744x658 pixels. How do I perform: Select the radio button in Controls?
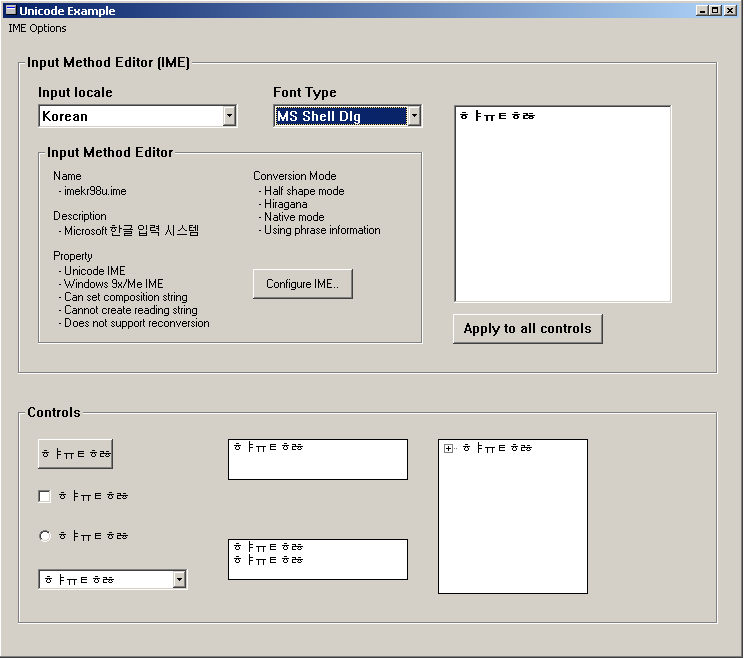coord(44,536)
